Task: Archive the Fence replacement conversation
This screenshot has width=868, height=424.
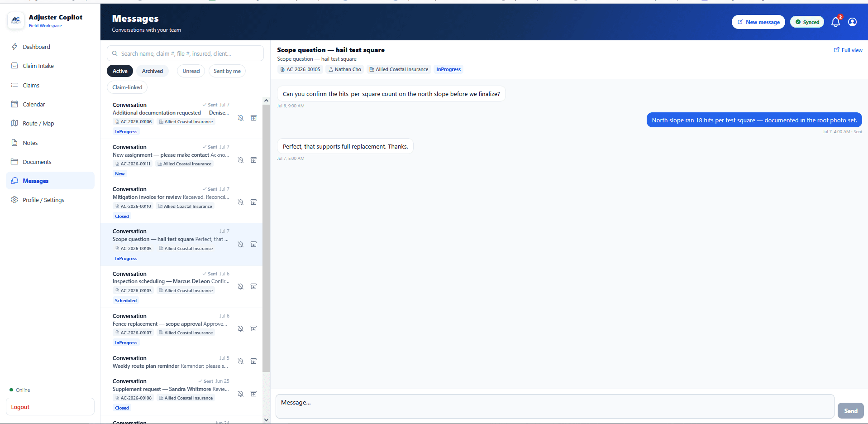Action: coord(254,328)
